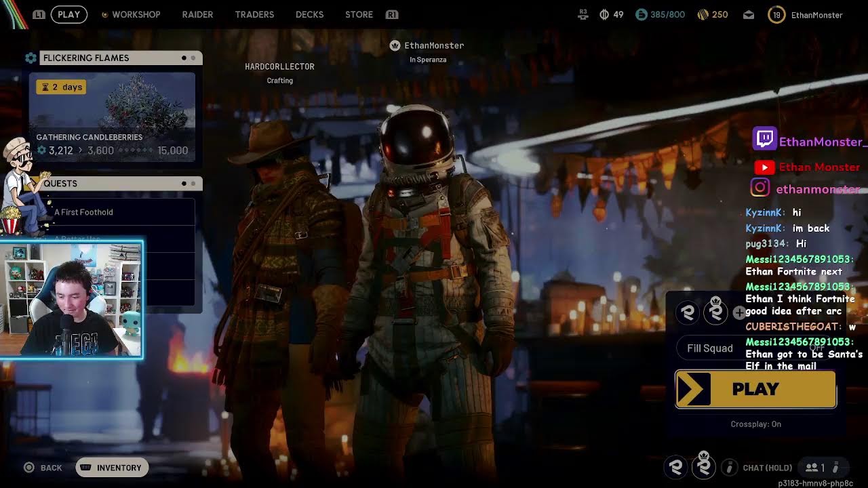Click the 250 gold coins icon
868x488 pixels.
click(703, 14)
